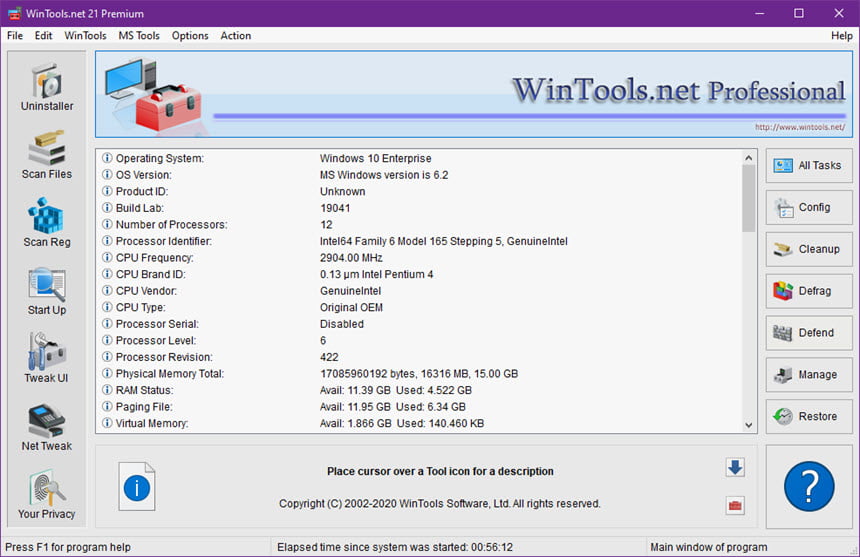860x557 pixels.
Task: Click the blue down arrow icon
Action: click(x=735, y=468)
